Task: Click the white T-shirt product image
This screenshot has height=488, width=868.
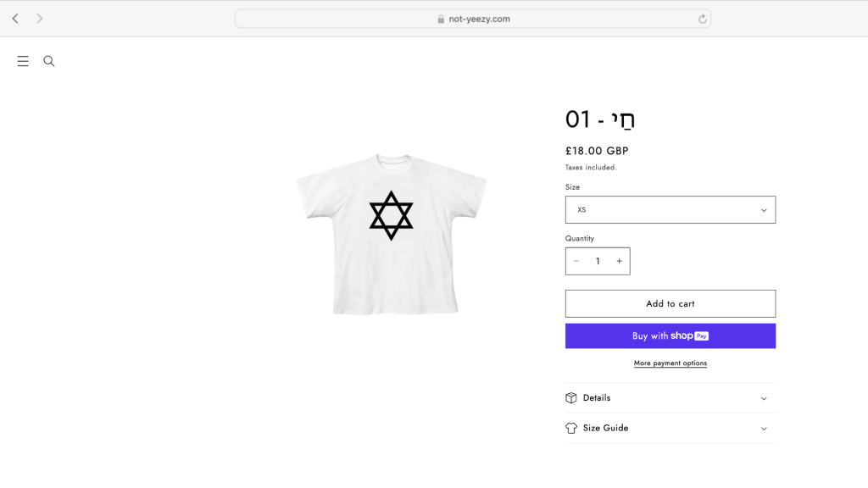Action: (391, 233)
